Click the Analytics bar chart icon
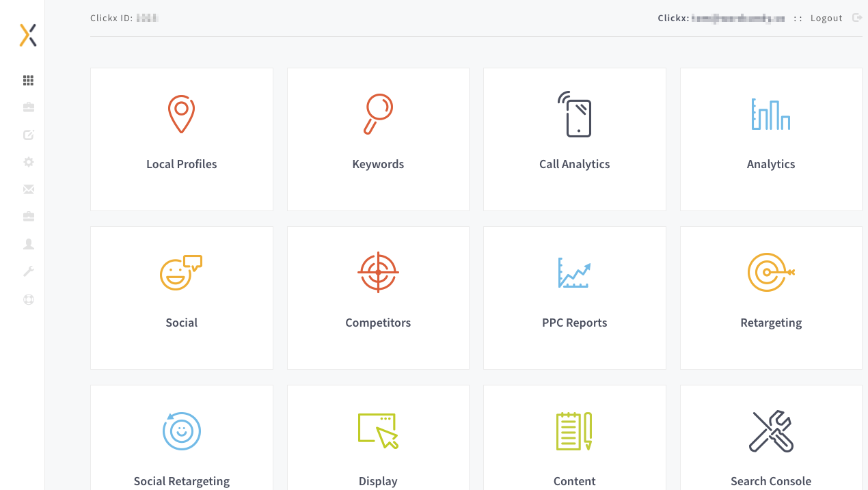This screenshot has width=868, height=490. (x=771, y=114)
